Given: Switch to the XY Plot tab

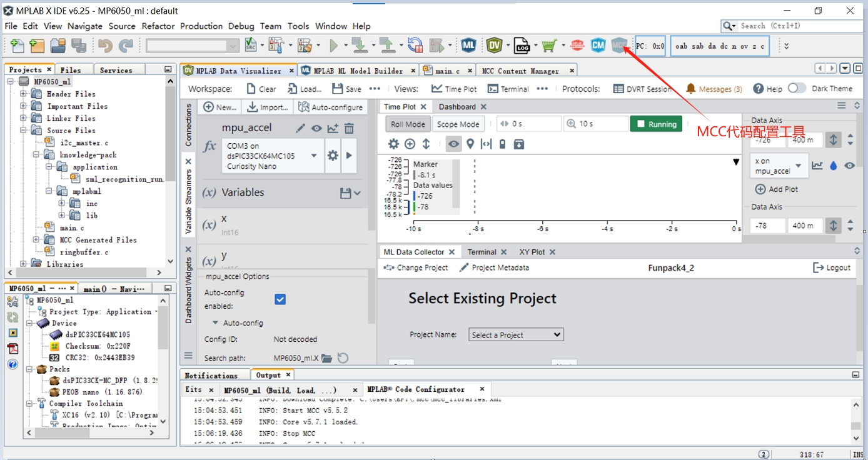Looking at the screenshot, I should [532, 252].
